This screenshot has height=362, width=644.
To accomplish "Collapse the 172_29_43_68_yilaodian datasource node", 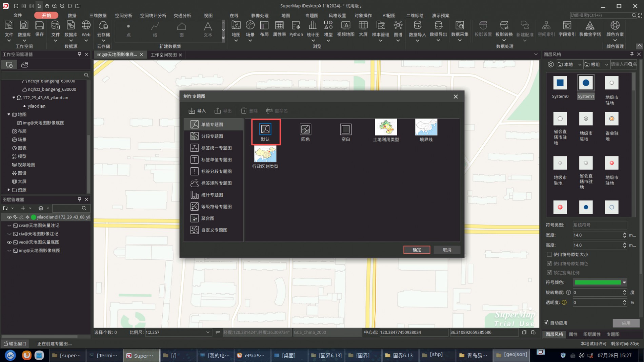I will click(x=14, y=98).
